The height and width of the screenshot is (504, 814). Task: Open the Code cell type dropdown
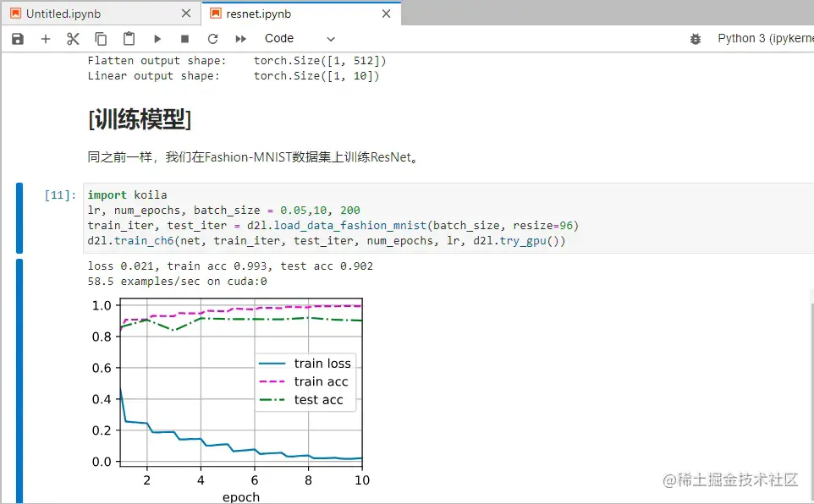[x=300, y=39]
